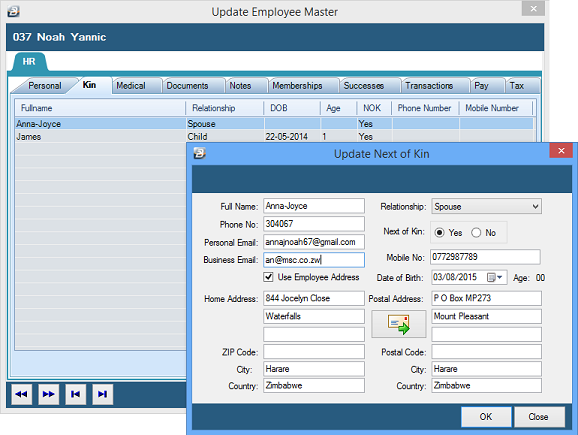Viewport: 578px width, 435px height.
Task: Switch to the Personal tab
Action: coord(45,86)
